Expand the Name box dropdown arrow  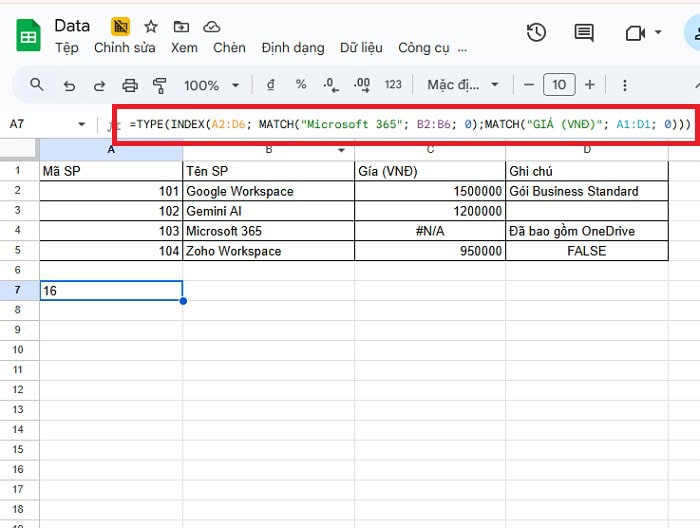82,124
